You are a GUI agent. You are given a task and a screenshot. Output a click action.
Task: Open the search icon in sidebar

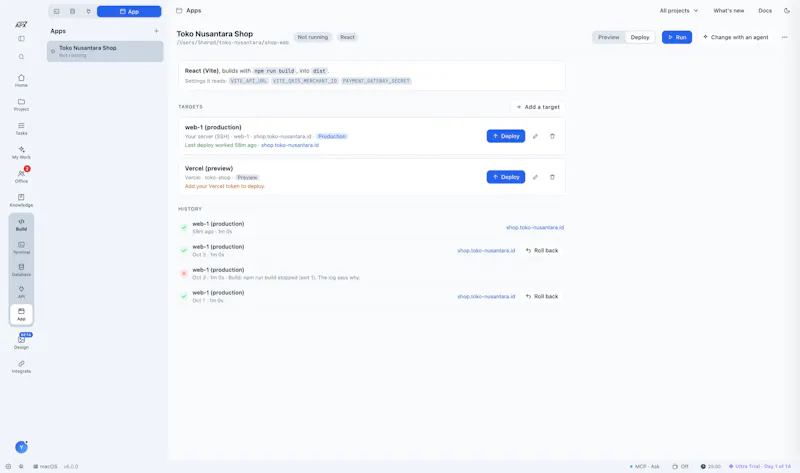coord(21,57)
